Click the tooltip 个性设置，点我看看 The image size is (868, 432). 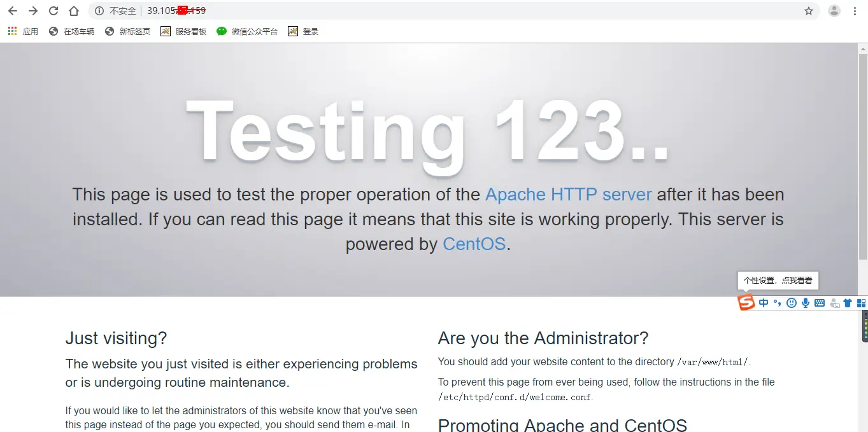click(778, 280)
